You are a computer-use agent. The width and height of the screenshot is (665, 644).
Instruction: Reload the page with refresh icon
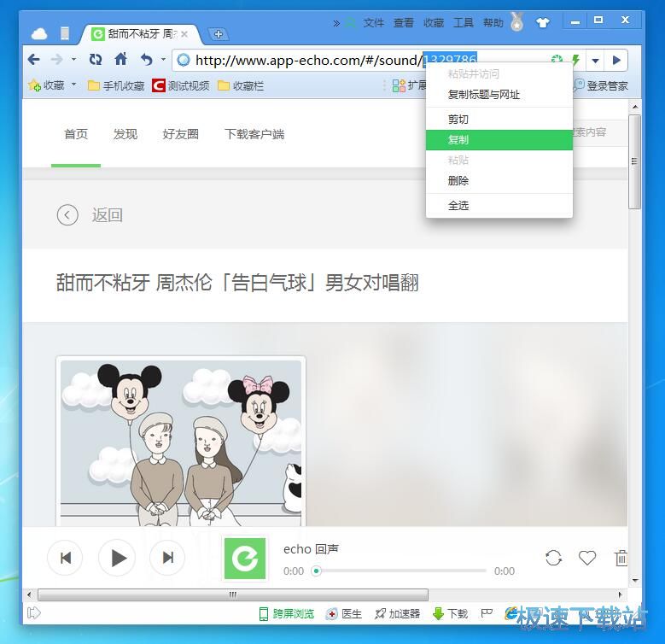point(96,60)
